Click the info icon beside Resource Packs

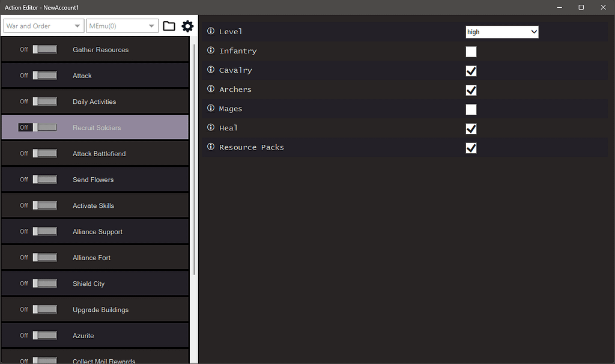(x=210, y=147)
